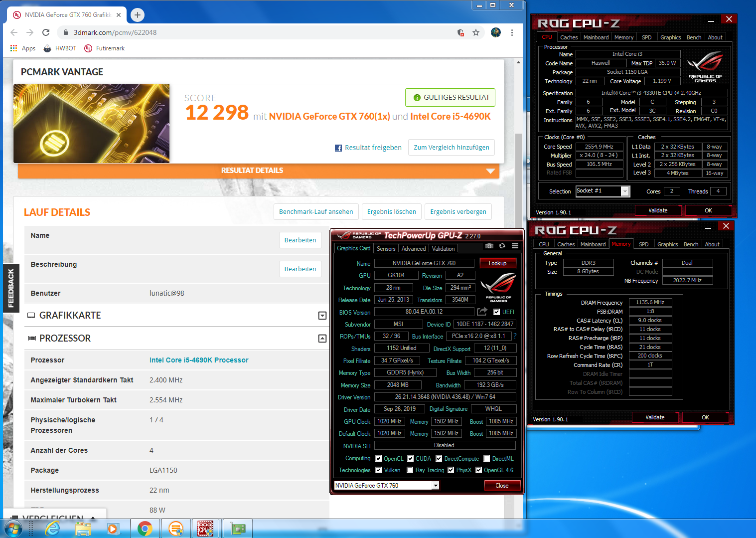The image size is (756, 538).
Task: Share result via Resultat freigeben link
Action: click(368, 148)
